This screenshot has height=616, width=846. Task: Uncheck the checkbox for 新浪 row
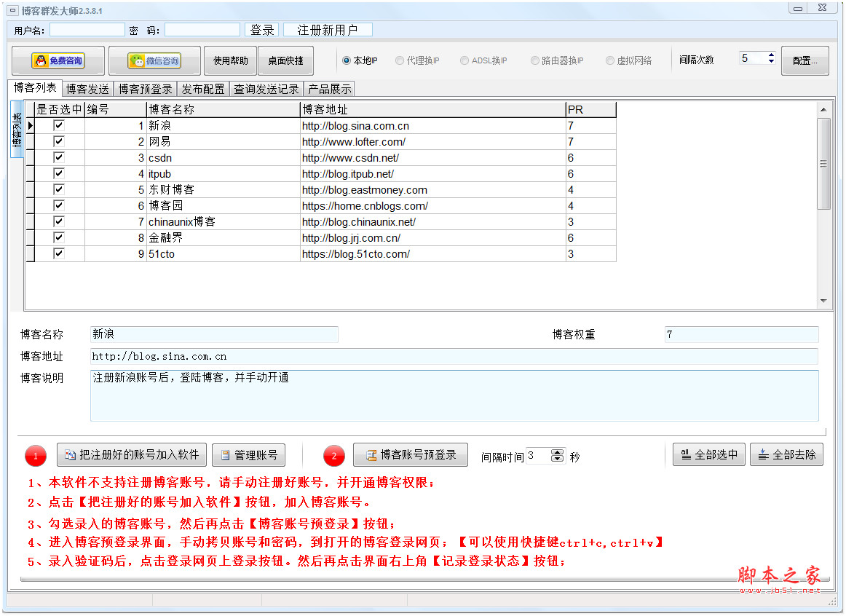[x=59, y=126]
